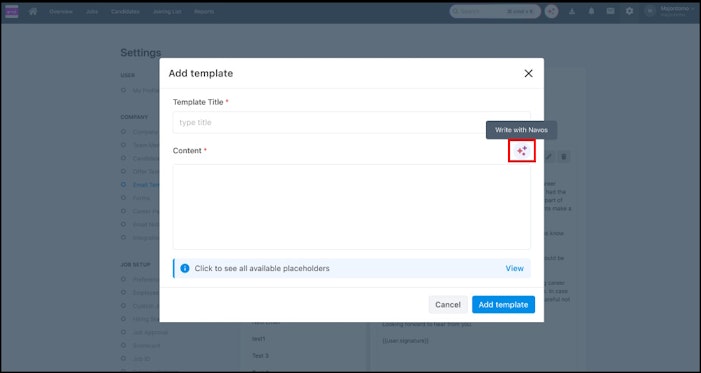
Task: Close the Add template dialog
Action: point(528,73)
